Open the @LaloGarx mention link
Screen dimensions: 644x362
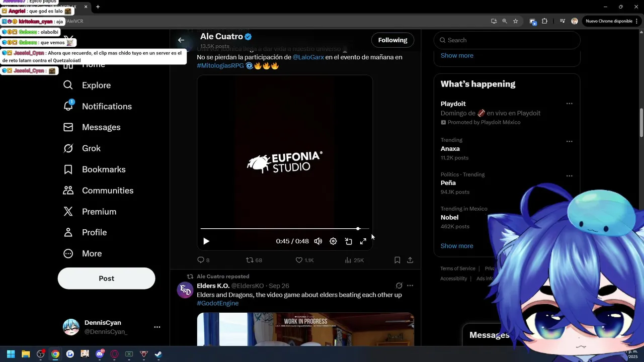(308, 57)
